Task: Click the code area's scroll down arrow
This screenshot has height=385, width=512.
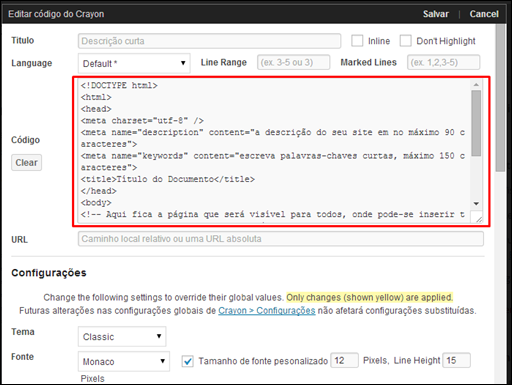Action: coord(476,204)
